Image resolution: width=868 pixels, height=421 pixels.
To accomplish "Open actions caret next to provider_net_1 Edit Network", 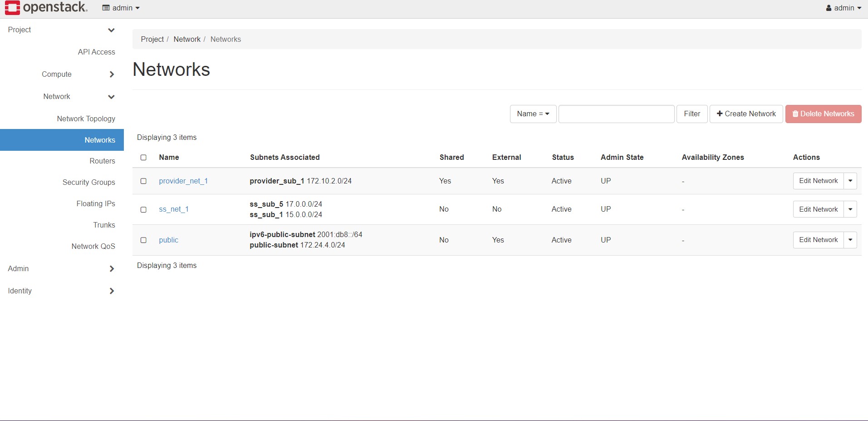I will pos(850,181).
